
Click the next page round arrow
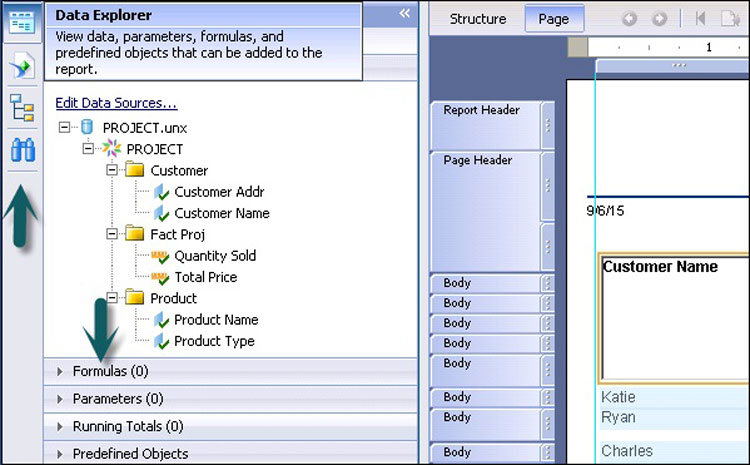click(659, 19)
